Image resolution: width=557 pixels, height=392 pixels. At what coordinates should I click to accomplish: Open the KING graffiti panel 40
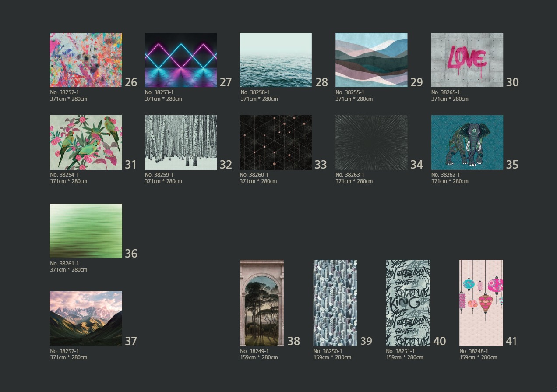[x=408, y=303]
